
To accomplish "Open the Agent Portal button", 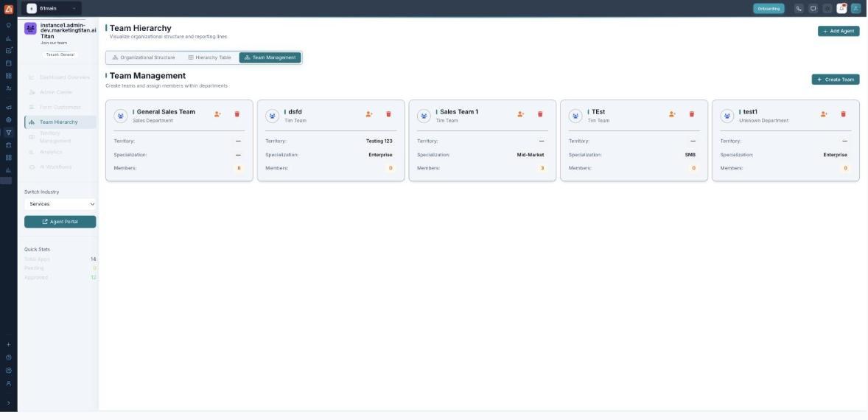I will (x=60, y=222).
